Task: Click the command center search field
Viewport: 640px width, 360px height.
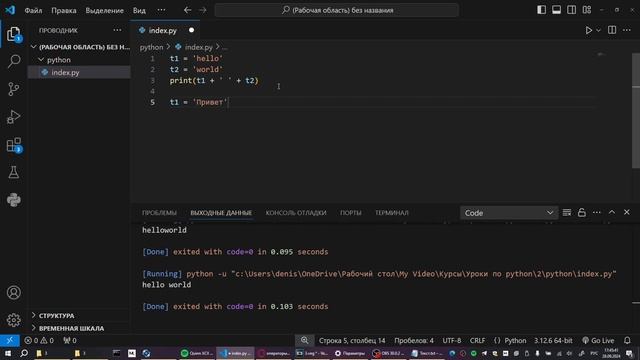Action: point(337,10)
